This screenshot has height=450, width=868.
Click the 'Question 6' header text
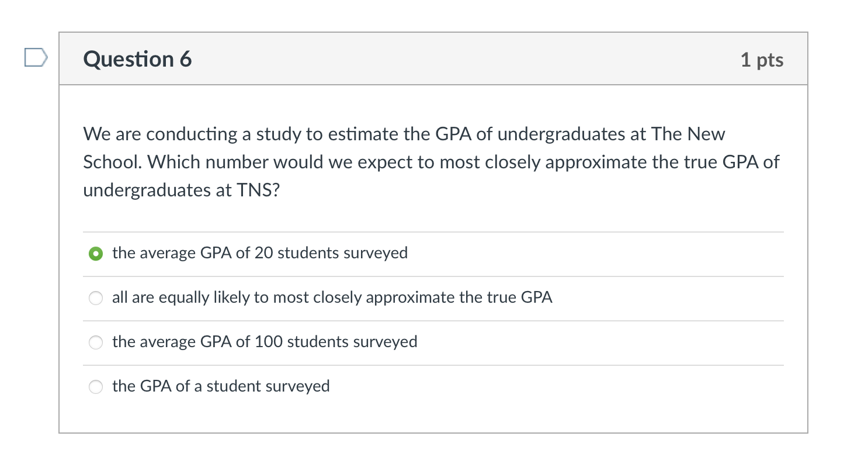(x=137, y=59)
